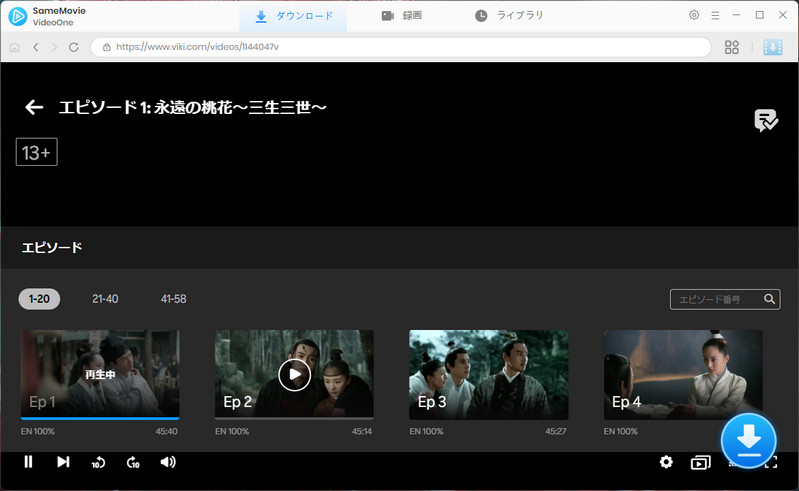The image size is (799, 491).
Task: Click the エピソード section heading
Action: pyautogui.click(x=52, y=248)
